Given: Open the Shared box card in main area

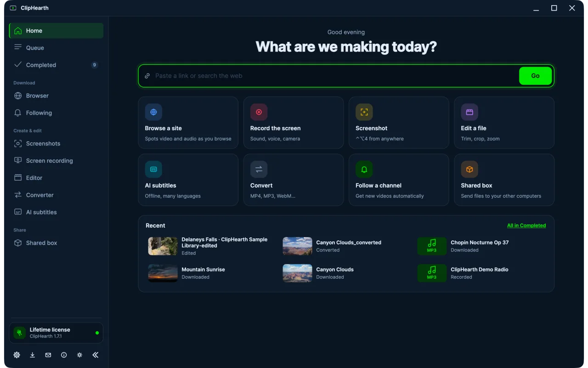Looking at the screenshot, I should 504,180.
